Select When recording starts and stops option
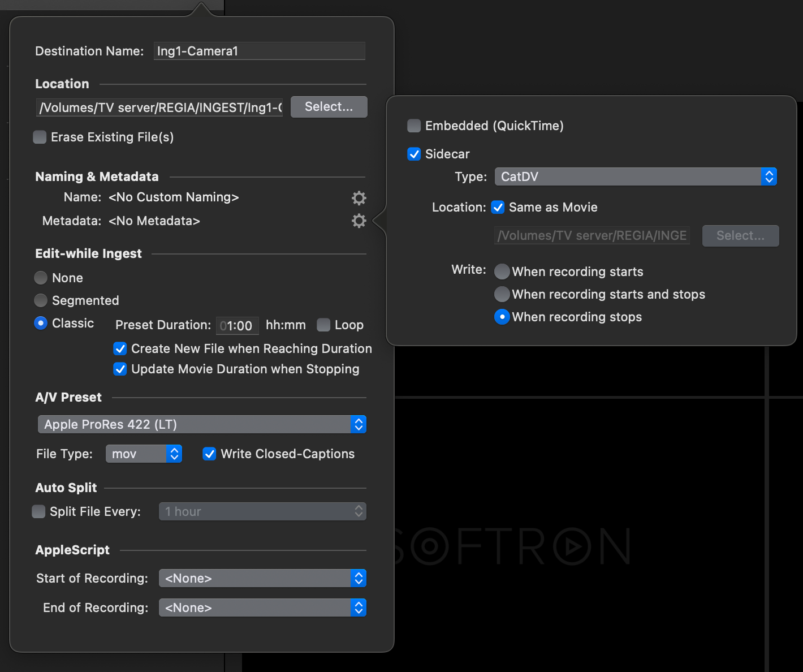The image size is (803, 672). (x=502, y=294)
